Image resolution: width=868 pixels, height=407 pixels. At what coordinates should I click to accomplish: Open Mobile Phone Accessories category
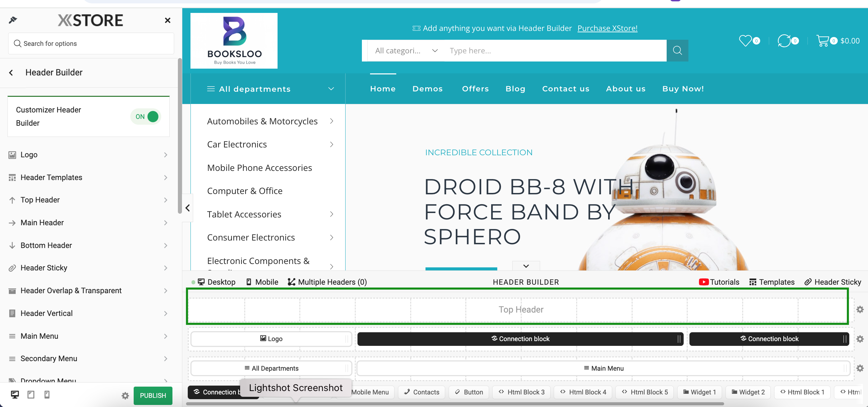[260, 168]
